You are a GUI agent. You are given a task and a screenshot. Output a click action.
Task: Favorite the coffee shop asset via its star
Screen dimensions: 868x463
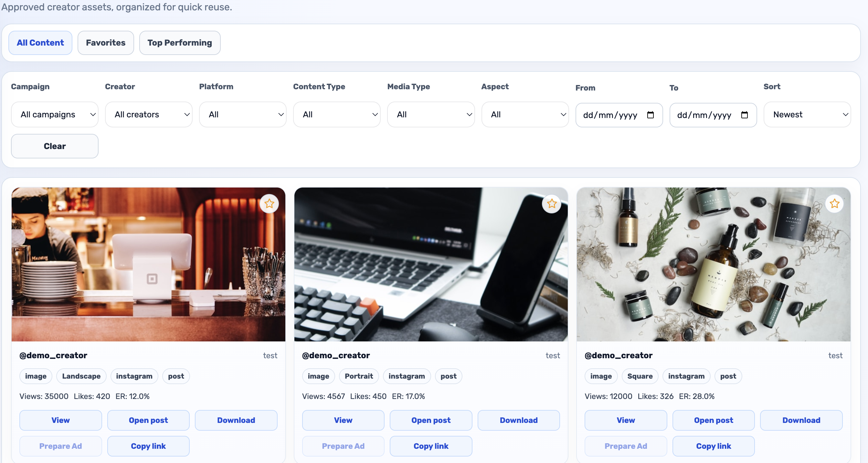[269, 204]
